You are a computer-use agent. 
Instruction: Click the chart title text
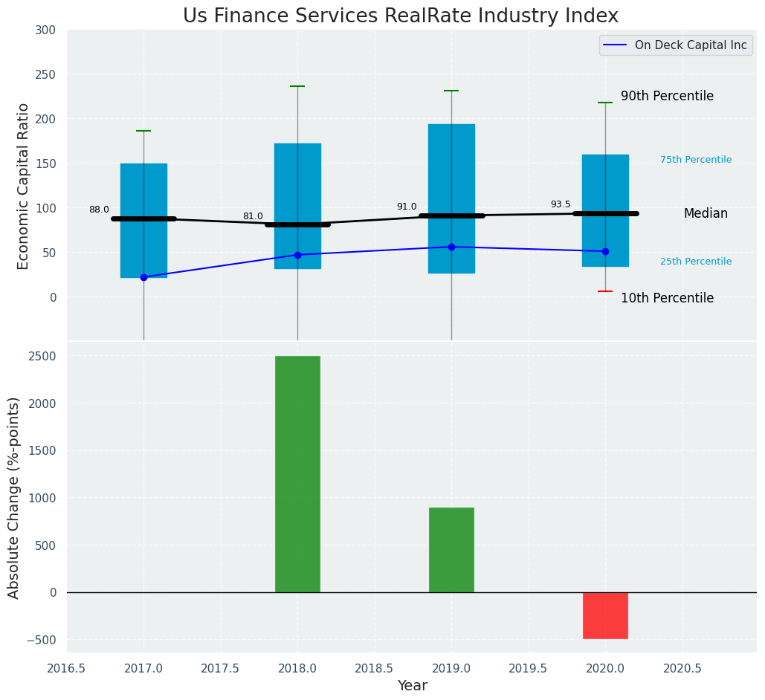(401, 16)
